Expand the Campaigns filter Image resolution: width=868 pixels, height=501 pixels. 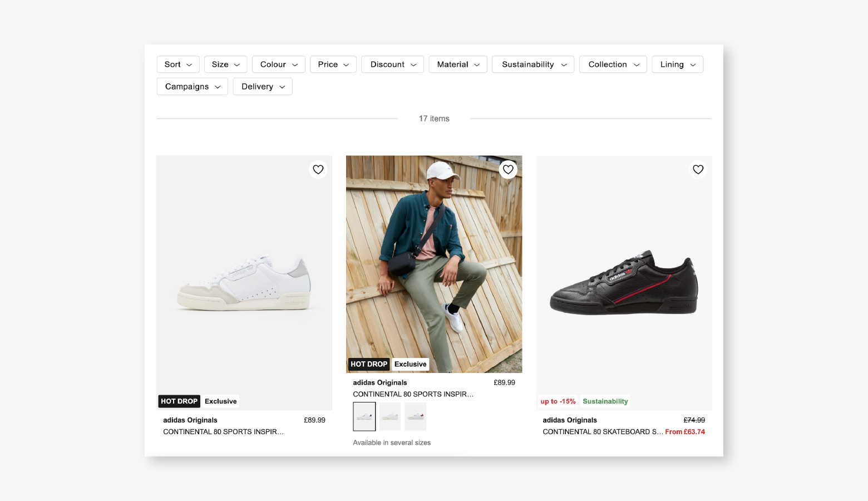click(193, 87)
